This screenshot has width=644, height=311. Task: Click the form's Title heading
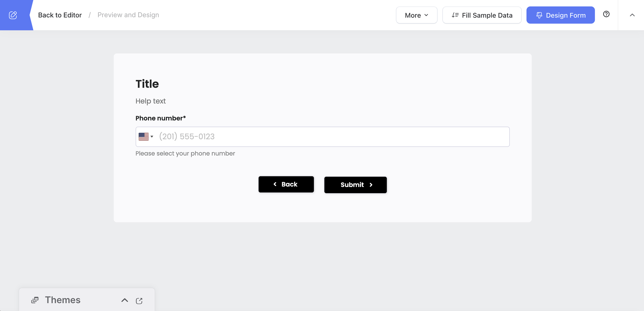(147, 84)
